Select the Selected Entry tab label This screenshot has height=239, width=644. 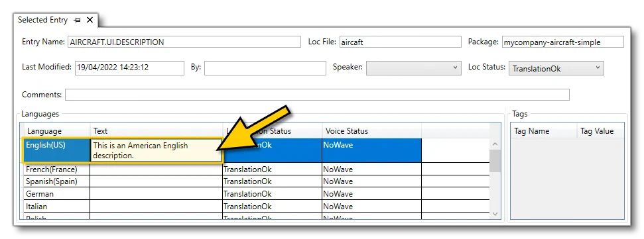42,20
